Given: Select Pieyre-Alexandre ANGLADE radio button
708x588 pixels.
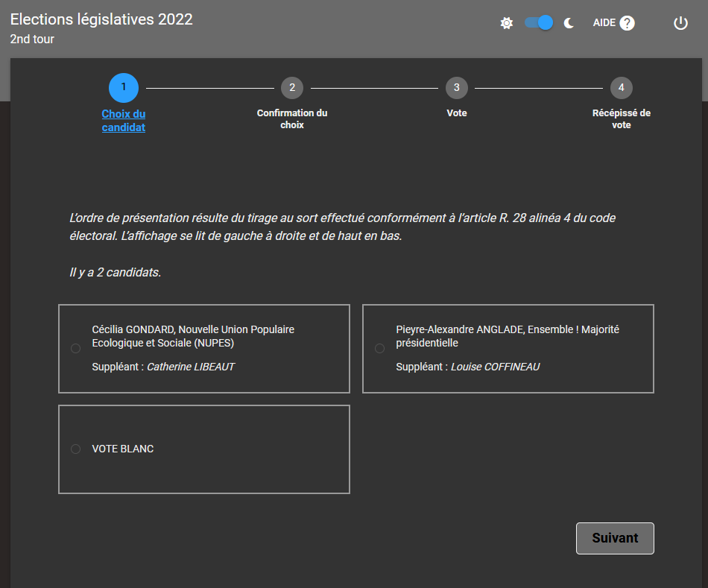Looking at the screenshot, I should point(379,349).
